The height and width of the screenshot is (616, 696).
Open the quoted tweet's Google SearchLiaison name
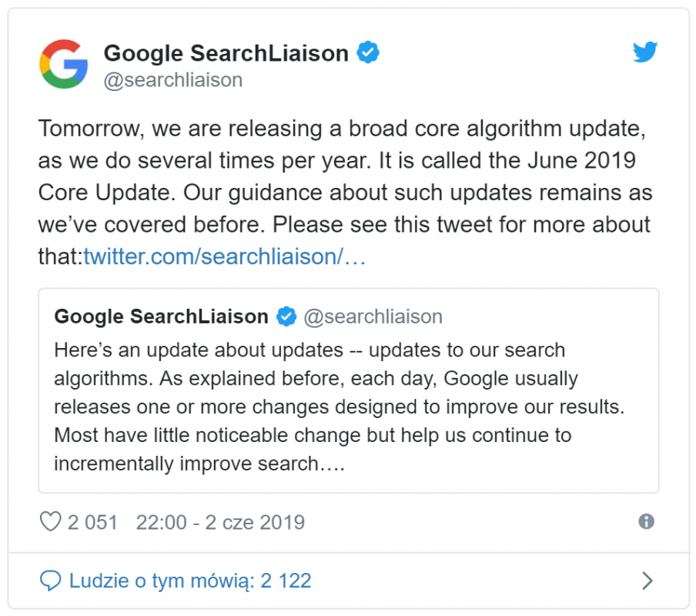click(161, 316)
